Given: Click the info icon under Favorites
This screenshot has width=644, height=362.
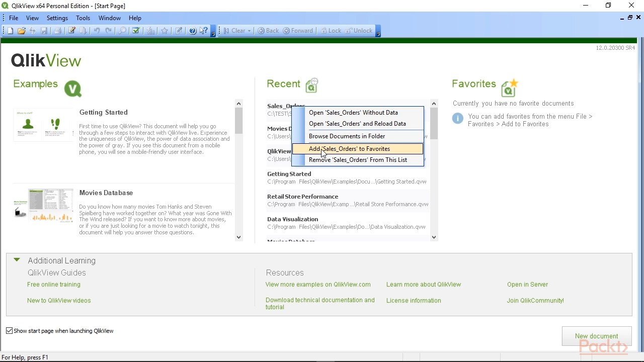Looking at the screenshot, I should (x=457, y=119).
